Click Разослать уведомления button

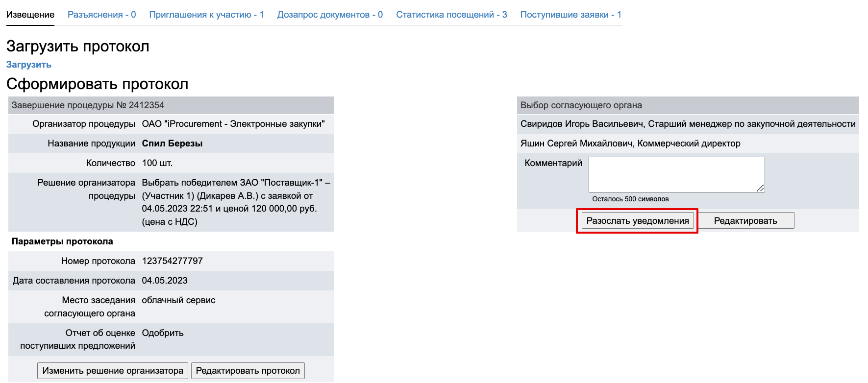tap(638, 221)
